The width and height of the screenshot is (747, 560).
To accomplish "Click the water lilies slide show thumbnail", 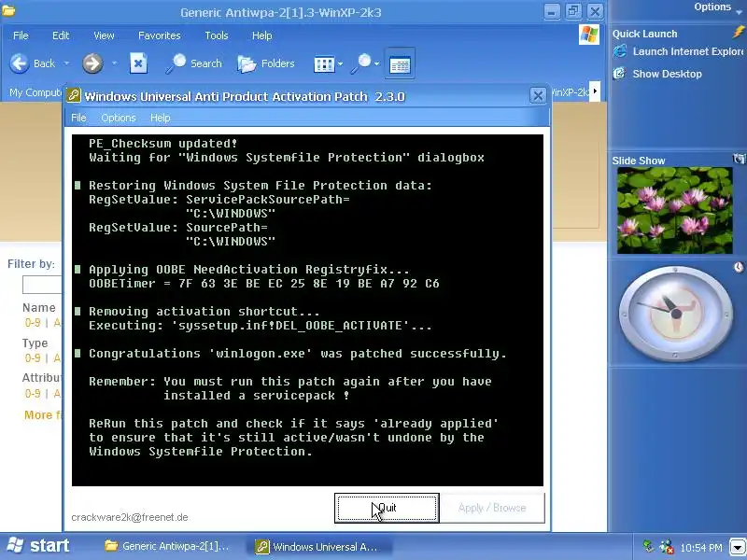I will coord(674,210).
